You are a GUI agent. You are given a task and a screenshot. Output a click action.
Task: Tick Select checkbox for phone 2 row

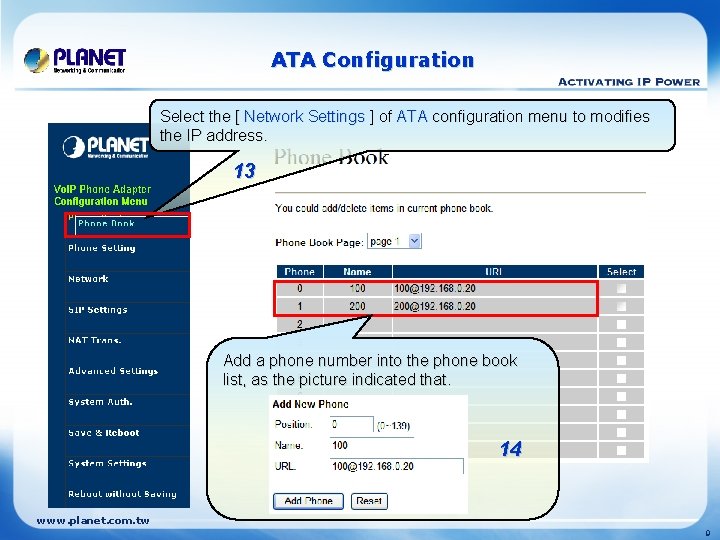(621, 324)
